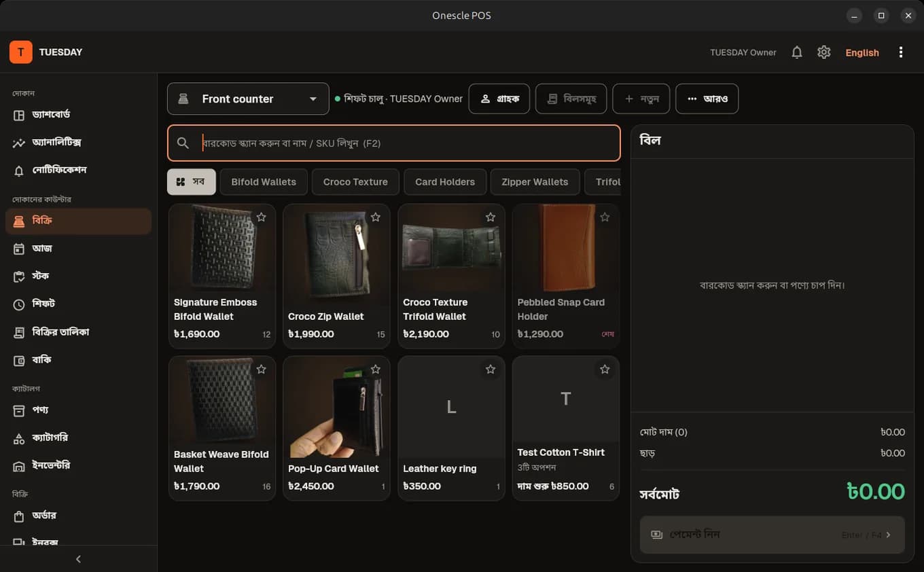Open স্টক in the sidebar

click(78, 276)
